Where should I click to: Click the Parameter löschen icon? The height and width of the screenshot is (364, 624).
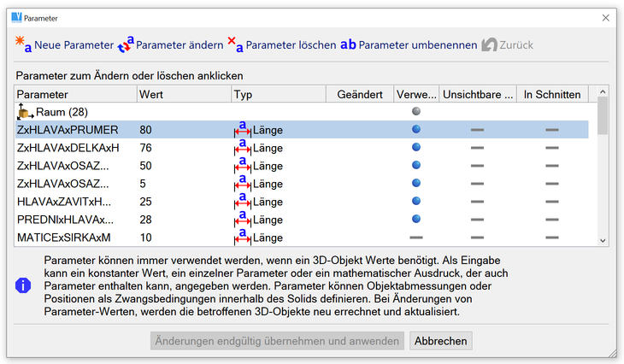(x=234, y=44)
